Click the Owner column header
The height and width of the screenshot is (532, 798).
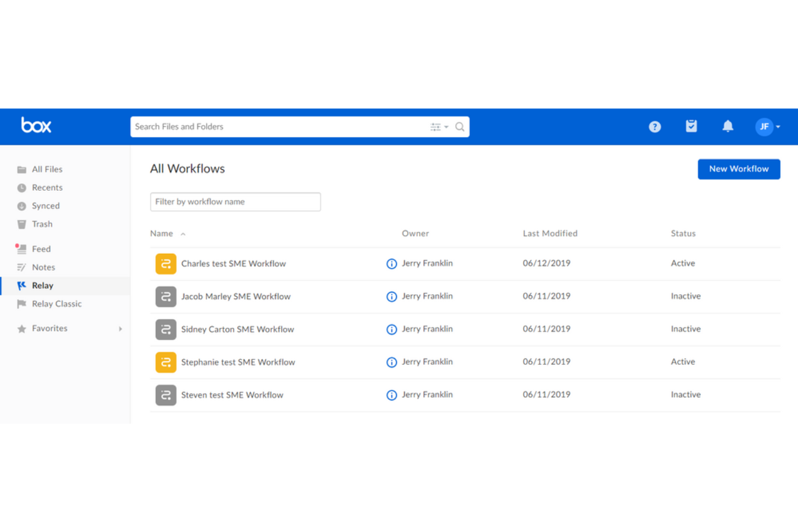[415, 233]
